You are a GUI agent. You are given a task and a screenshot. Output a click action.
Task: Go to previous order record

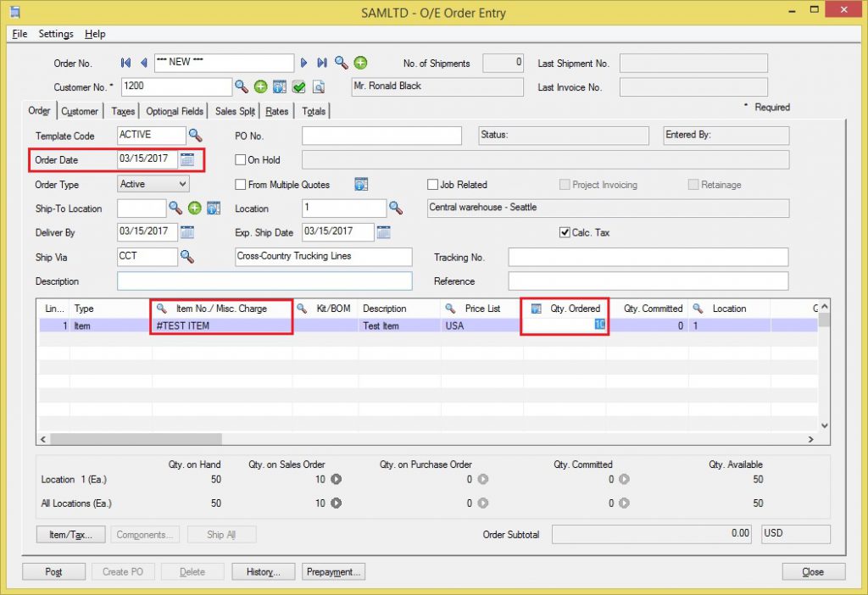coord(144,63)
